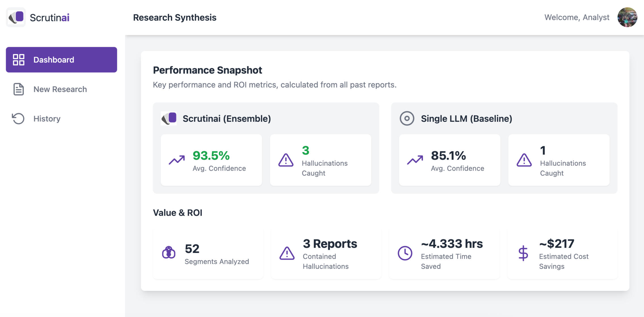Image resolution: width=644 pixels, height=317 pixels.
Task: Click the Baseline confidence trend arrow icon
Action: [415, 160]
